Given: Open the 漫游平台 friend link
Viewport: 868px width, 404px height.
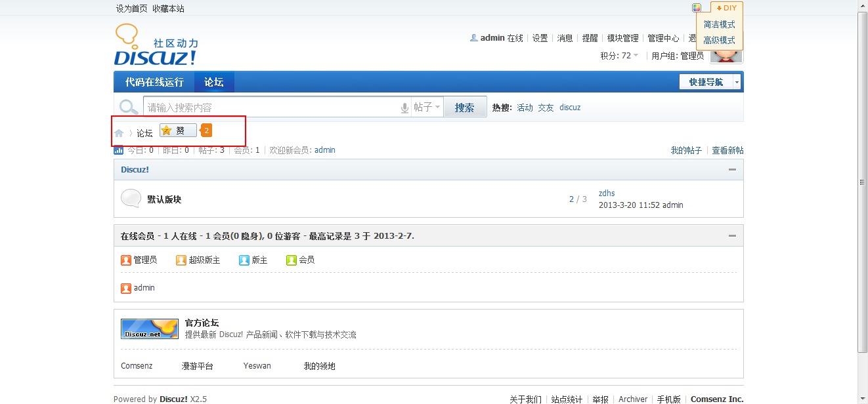Looking at the screenshot, I should tap(198, 366).
